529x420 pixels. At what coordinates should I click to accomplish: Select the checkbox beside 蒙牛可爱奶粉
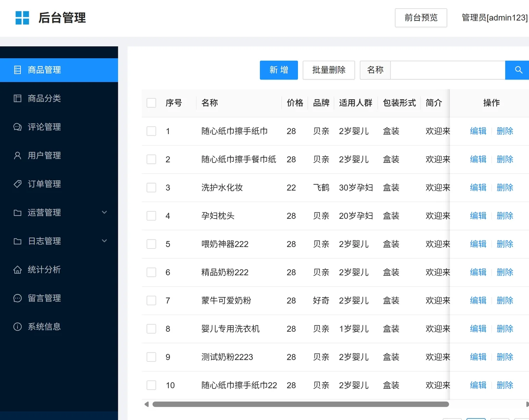(151, 300)
